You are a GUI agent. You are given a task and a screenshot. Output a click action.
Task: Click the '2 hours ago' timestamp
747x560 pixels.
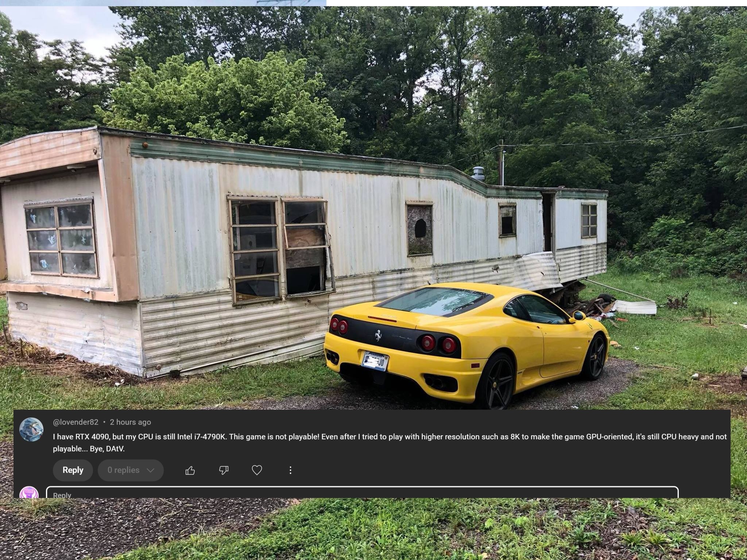click(x=130, y=422)
